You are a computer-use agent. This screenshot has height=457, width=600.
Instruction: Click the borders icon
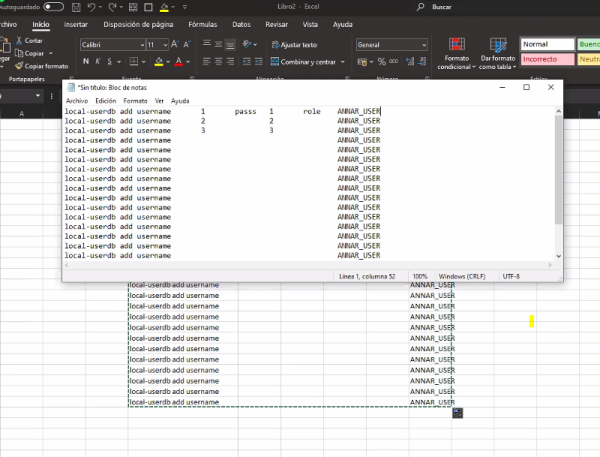pyautogui.click(x=134, y=61)
